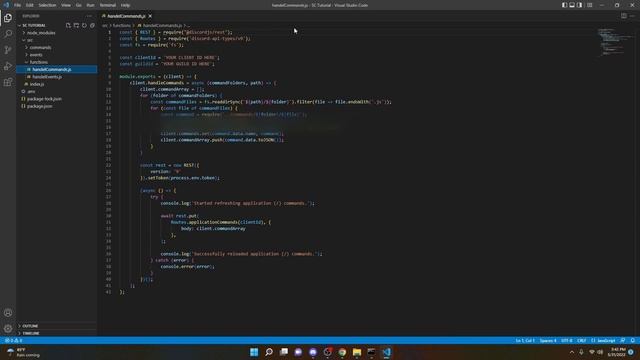Open the View menu
The image size is (640, 360).
tap(66, 5)
